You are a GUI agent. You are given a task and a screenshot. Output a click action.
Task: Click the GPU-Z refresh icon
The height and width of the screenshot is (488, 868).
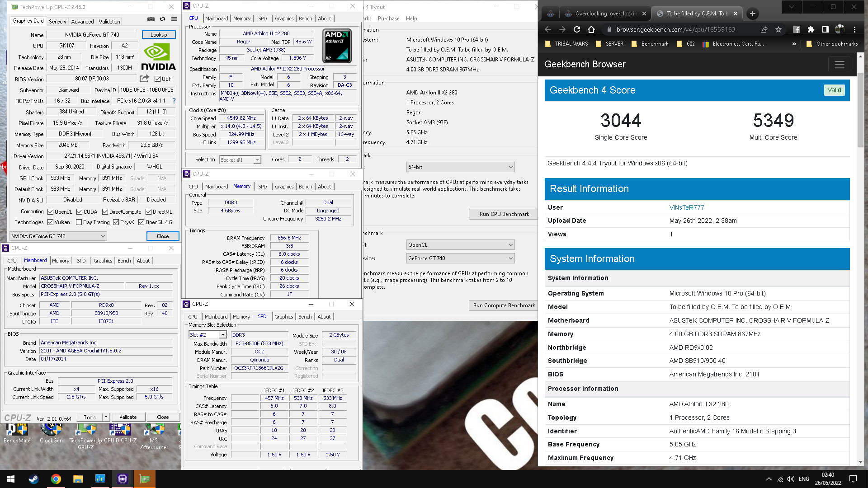click(163, 19)
